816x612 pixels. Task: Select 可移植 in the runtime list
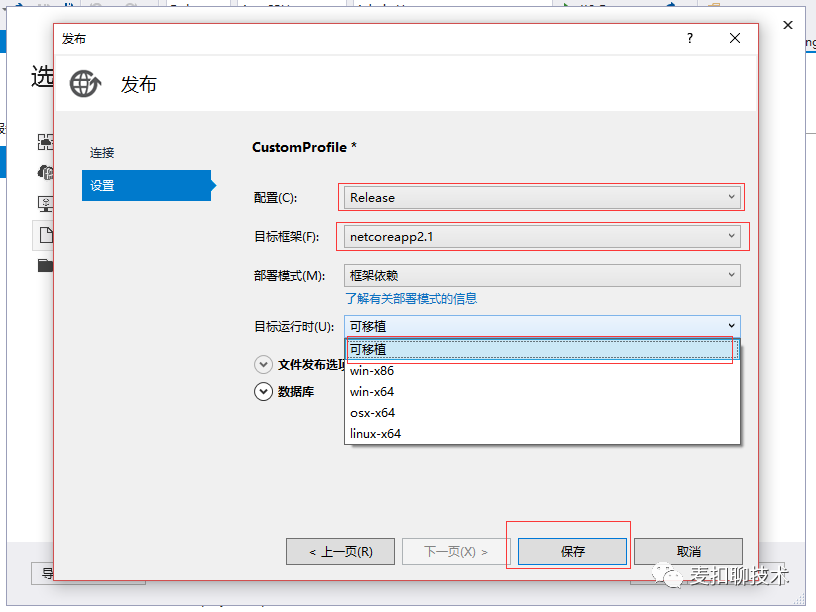coord(542,349)
